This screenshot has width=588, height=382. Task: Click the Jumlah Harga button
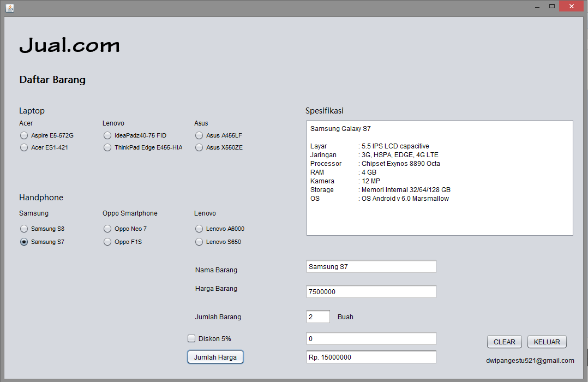(215, 357)
